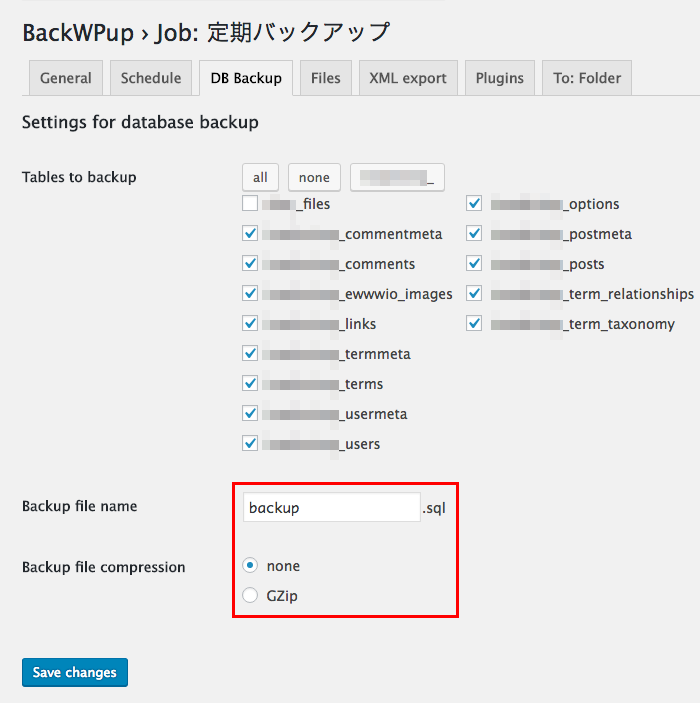700x703 pixels.
Task: Toggle the _links table checkbox
Action: point(250,323)
